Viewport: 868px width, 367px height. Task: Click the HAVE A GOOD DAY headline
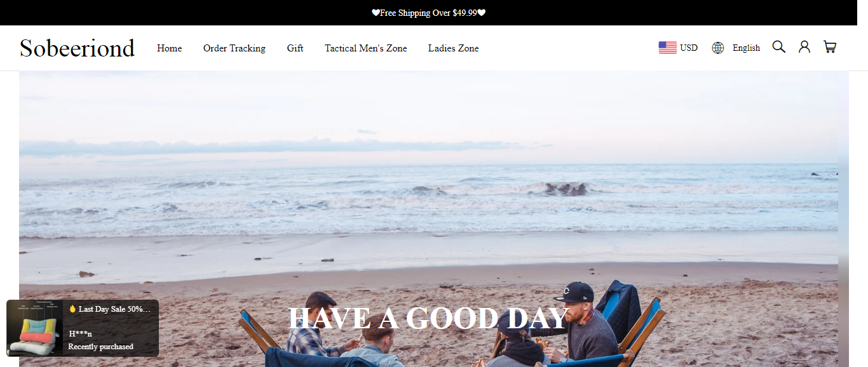click(429, 318)
